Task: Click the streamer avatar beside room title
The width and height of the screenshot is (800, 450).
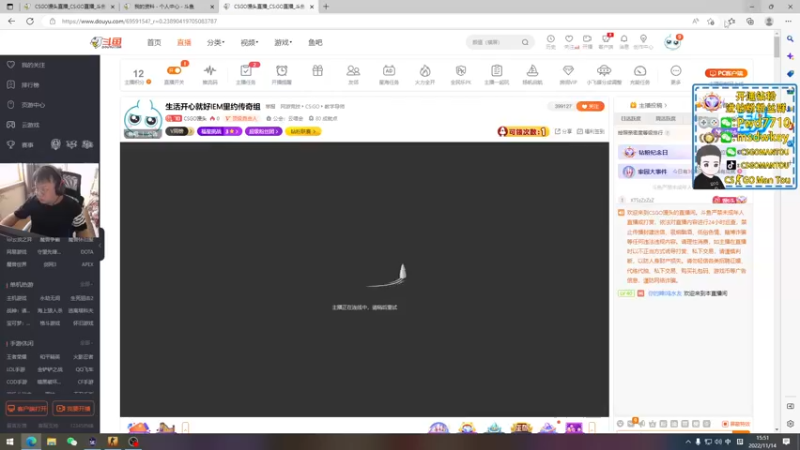Action: [x=143, y=119]
